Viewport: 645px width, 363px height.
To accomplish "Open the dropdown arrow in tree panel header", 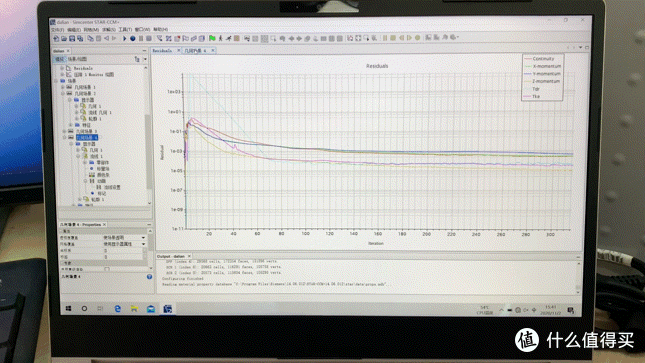I will (145, 59).
